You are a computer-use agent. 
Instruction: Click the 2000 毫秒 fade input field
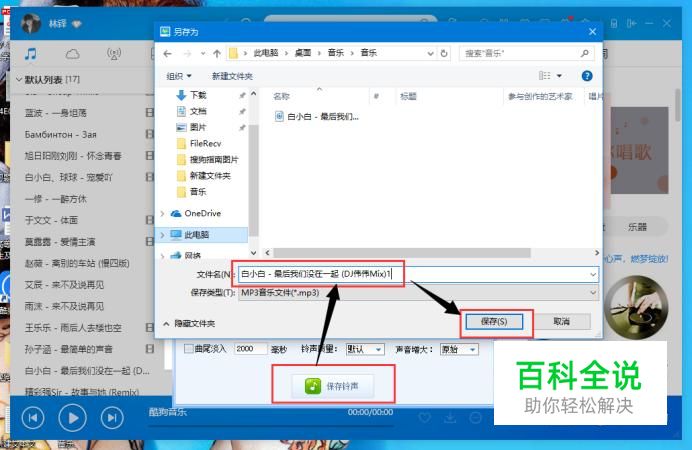click(x=250, y=349)
